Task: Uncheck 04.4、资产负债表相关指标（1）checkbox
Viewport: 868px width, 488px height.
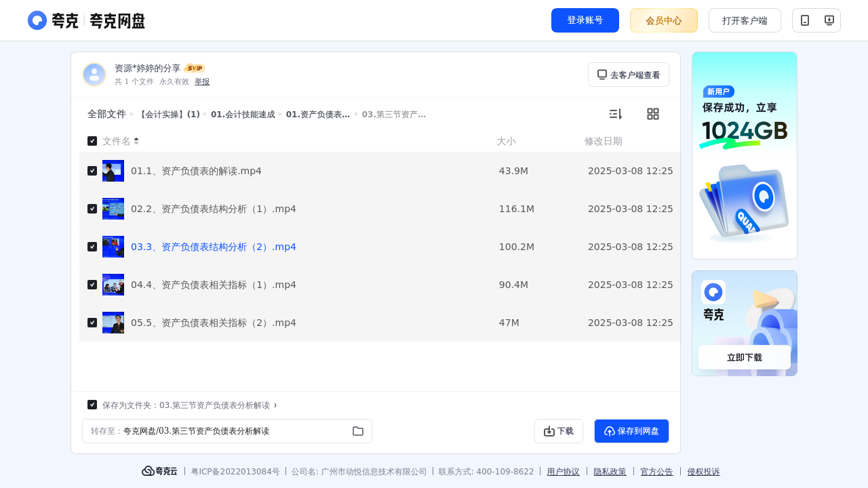Action: (x=92, y=285)
